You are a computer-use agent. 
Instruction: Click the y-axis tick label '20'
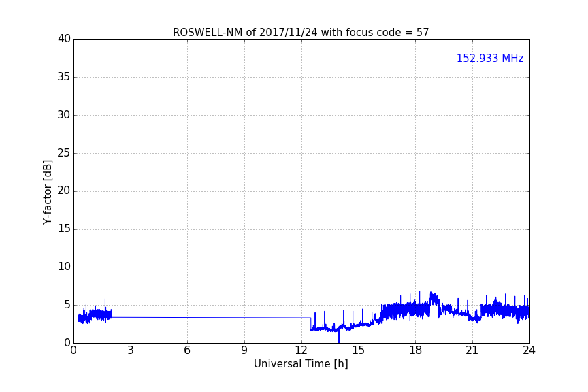point(64,191)
